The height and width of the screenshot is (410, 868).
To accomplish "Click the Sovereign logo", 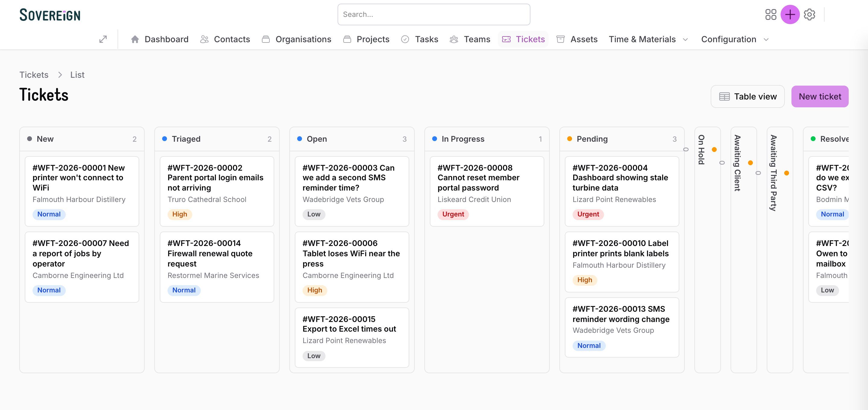I will (x=50, y=15).
